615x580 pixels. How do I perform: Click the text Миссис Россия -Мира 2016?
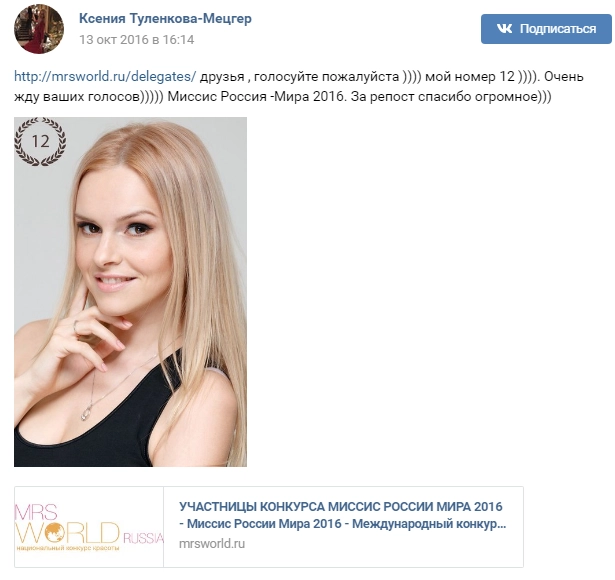255,96
